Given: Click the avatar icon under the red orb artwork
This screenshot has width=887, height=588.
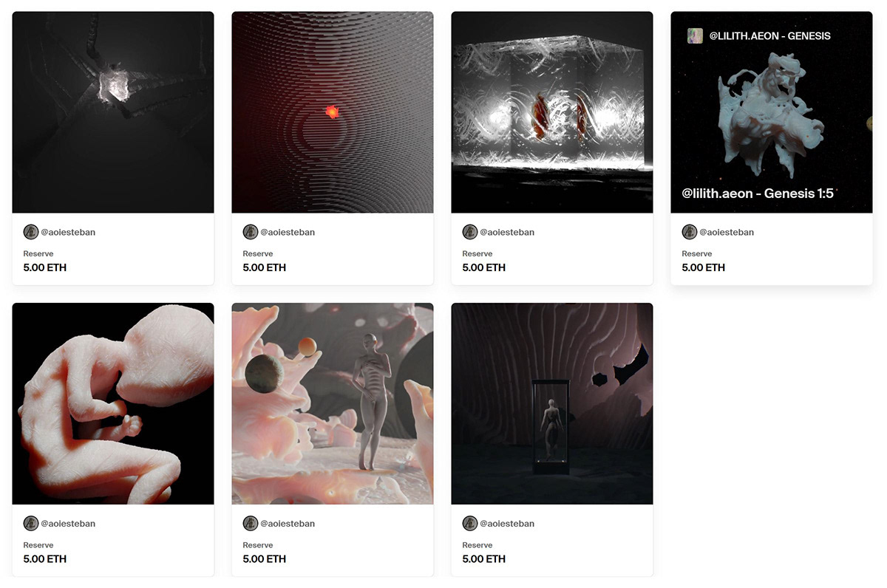Looking at the screenshot, I should coord(251,232).
